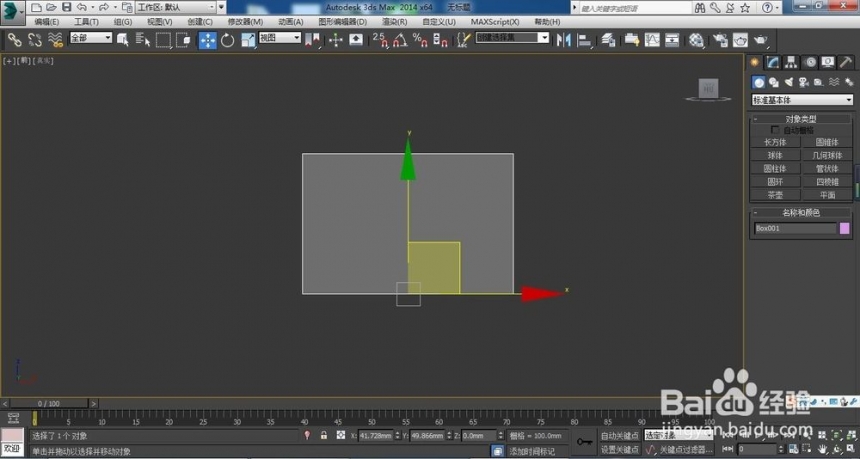Click the Open File icon
Viewport: 860px width, 459px height.
(51, 8)
